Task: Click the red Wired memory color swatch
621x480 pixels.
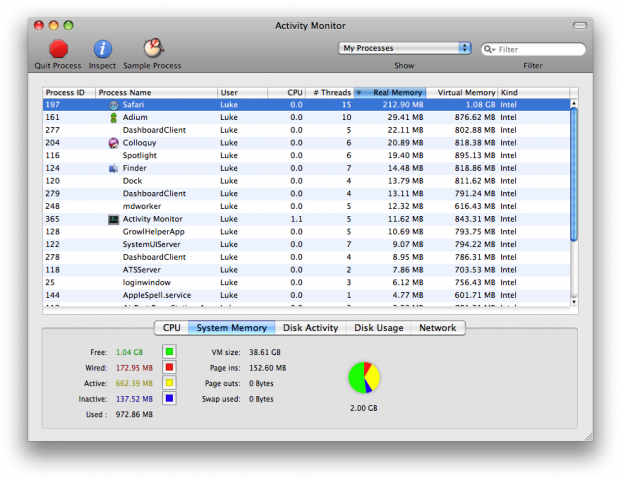Action: point(169,368)
